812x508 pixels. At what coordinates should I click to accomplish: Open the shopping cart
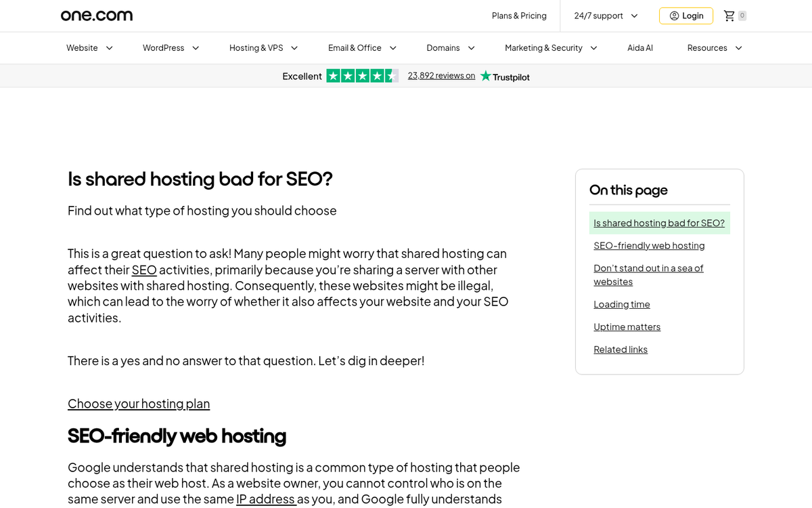click(x=729, y=15)
